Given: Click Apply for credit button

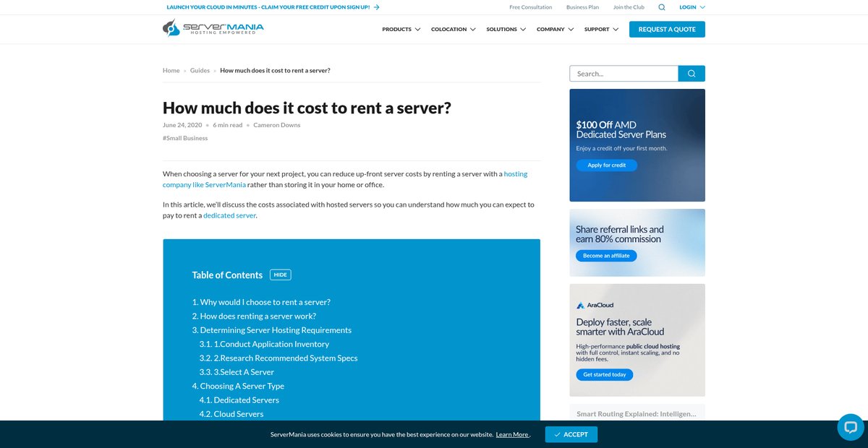Looking at the screenshot, I should click(606, 165).
